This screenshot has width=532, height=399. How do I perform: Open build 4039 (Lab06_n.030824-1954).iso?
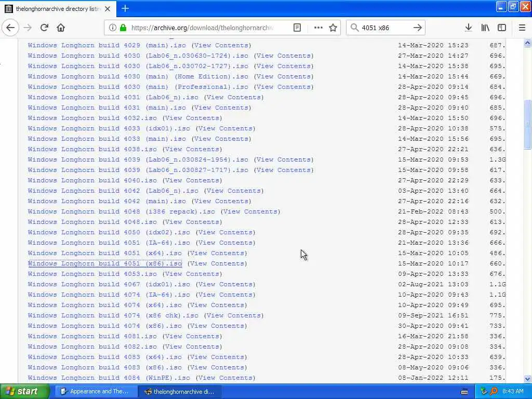click(x=138, y=160)
